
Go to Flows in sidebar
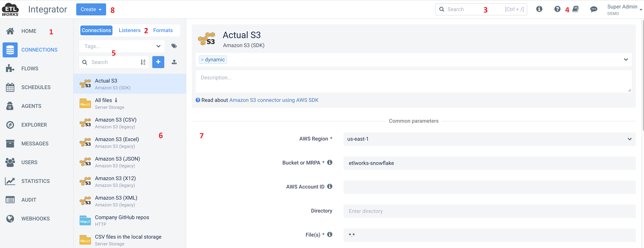(x=30, y=69)
